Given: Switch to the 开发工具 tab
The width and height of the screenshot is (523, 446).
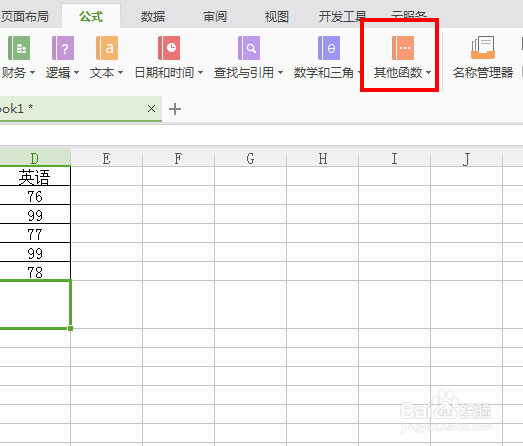Looking at the screenshot, I should click(342, 16).
